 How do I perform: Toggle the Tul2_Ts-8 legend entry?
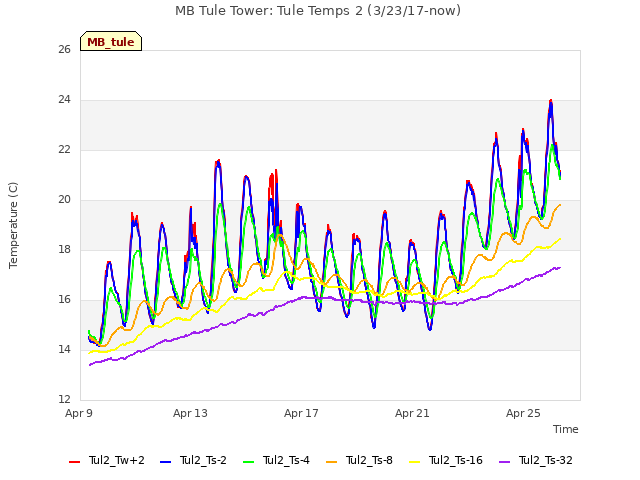[360, 460]
